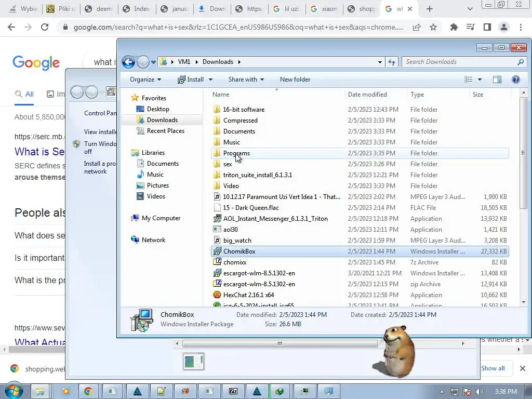Toggle the preview pane icon
The height and width of the screenshot is (399, 532).
[497, 79]
